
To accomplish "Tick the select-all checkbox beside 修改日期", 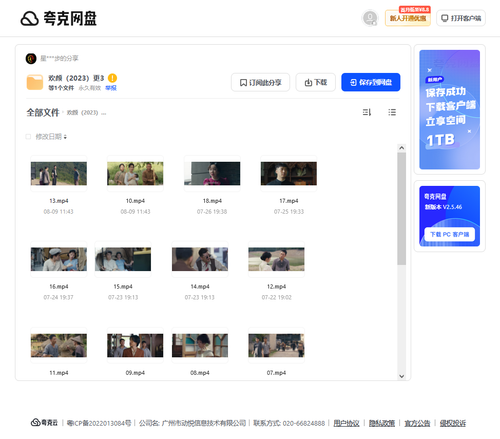I will point(28,137).
